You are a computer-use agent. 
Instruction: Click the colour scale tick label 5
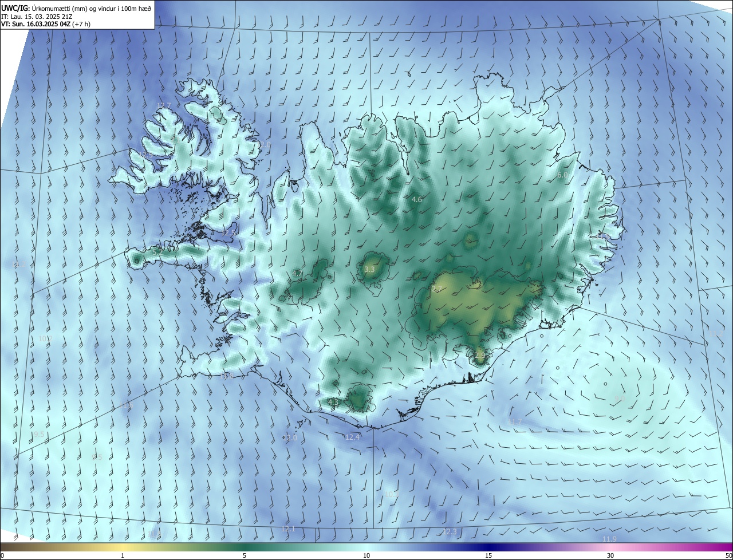point(245,555)
